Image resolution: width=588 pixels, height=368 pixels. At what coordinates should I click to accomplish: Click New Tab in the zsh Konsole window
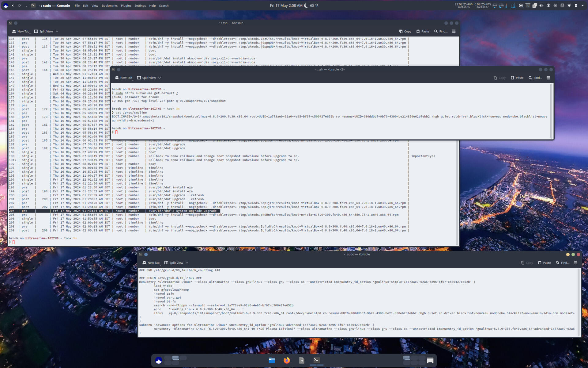pos(21,31)
